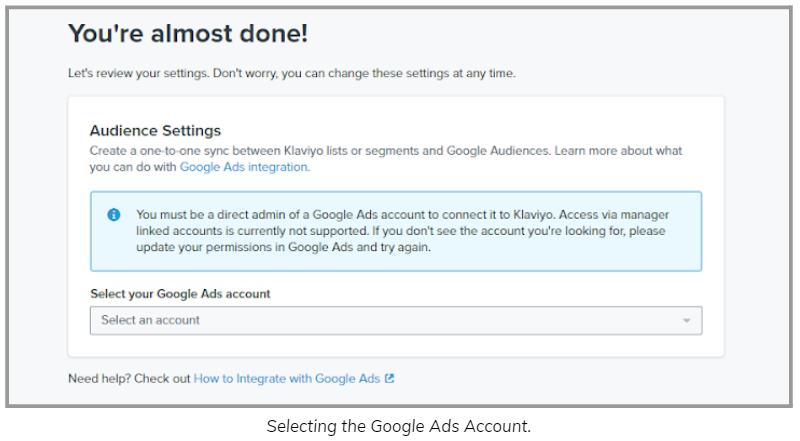This screenshot has height=441, width=800.
Task: Open the Google Ads integration link
Action: (244, 167)
